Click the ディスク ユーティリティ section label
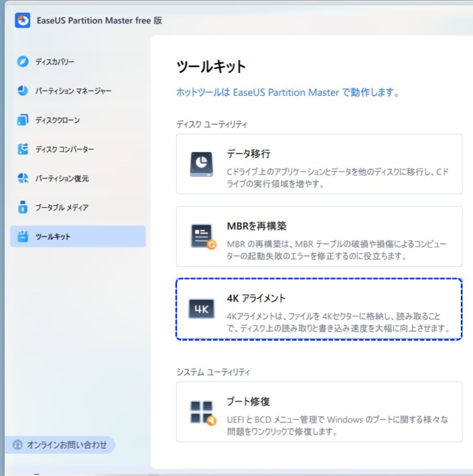 coord(211,124)
